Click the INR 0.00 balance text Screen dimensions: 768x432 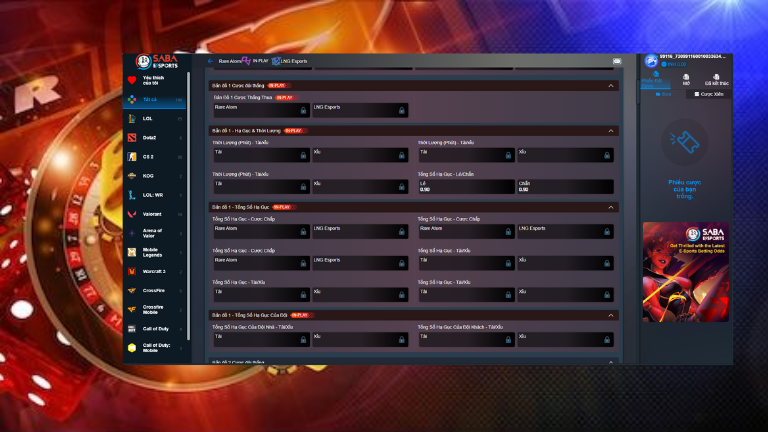pos(676,64)
